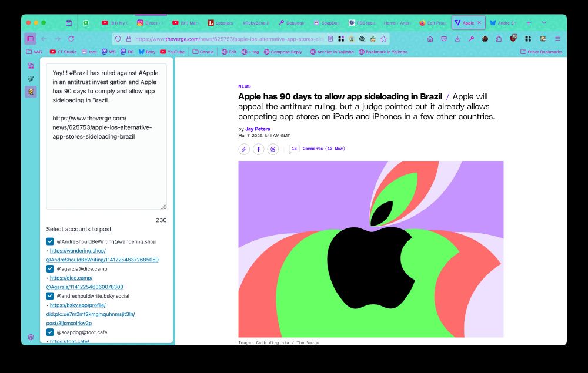
Task: Uncheck the @soapdog@toot.cafe account
Action: click(50, 332)
